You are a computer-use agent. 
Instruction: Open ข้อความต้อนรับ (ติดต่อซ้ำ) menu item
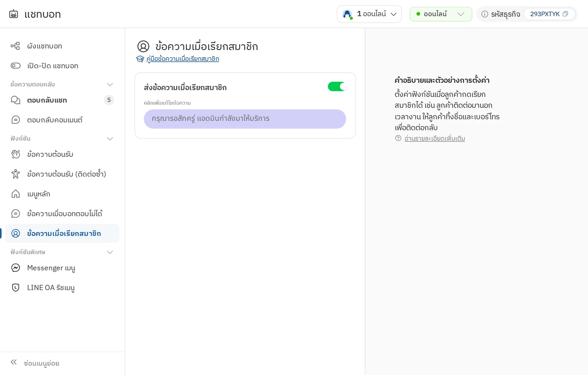pyautogui.click(x=62, y=174)
